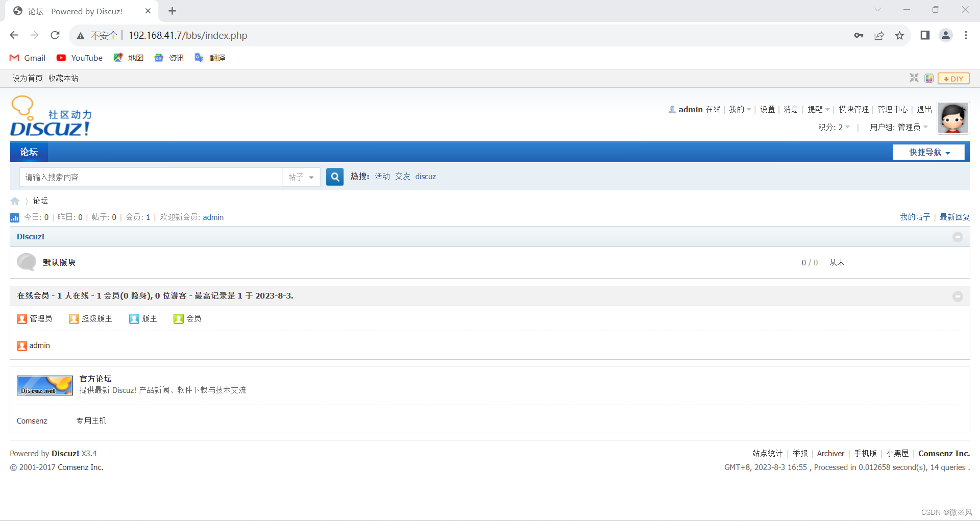The height and width of the screenshot is (521, 980).
Task: Select the 论坛 navigation tab
Action: [29, 152]
